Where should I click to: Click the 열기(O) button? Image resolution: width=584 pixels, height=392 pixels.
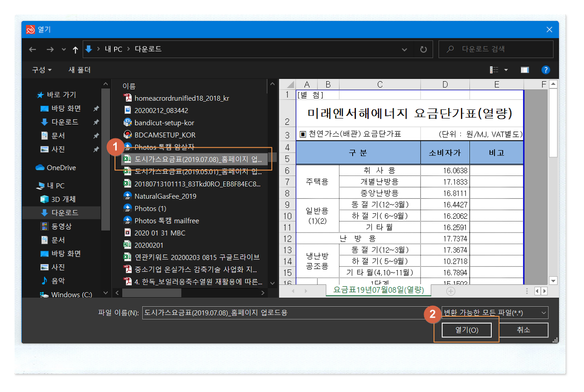(467, 330)
